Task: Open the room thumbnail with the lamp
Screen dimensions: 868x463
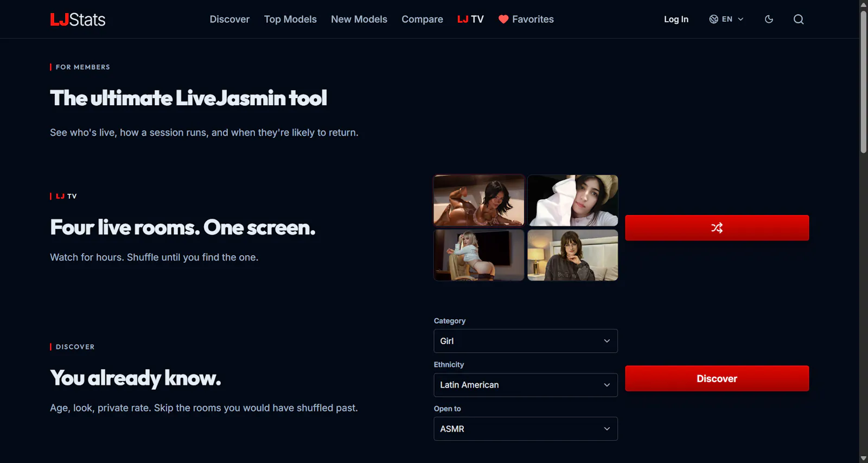Action: (x=573, y=255)
